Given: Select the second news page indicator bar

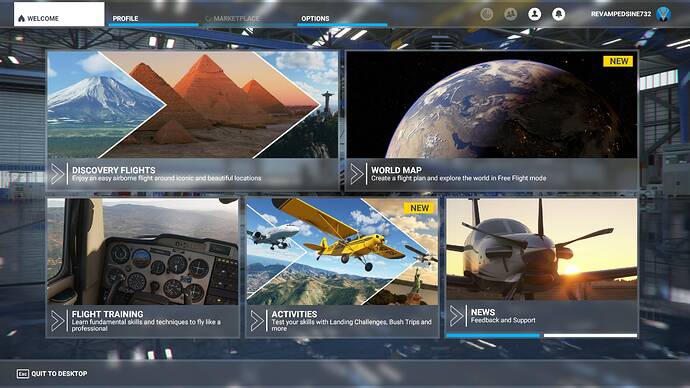Looking at the screenshot, I should coord(591,335).
